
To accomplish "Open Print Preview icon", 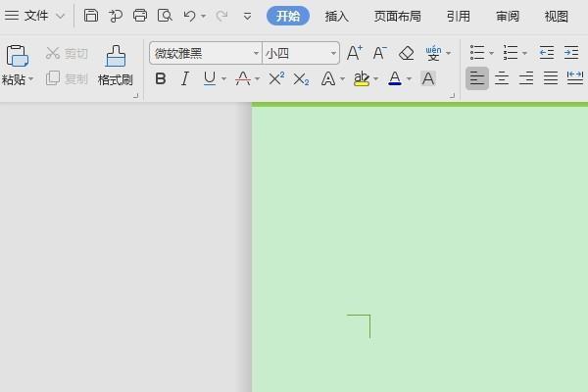I will (165, 16).
